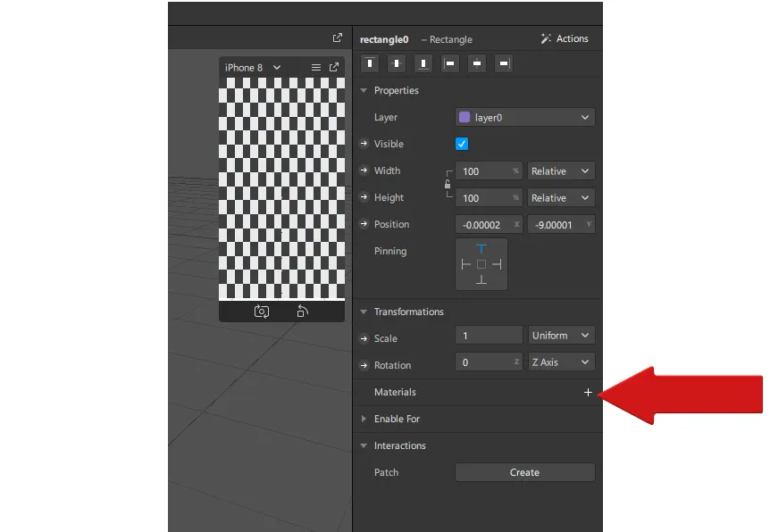Open iPhone 8 device dropdown

253,67
